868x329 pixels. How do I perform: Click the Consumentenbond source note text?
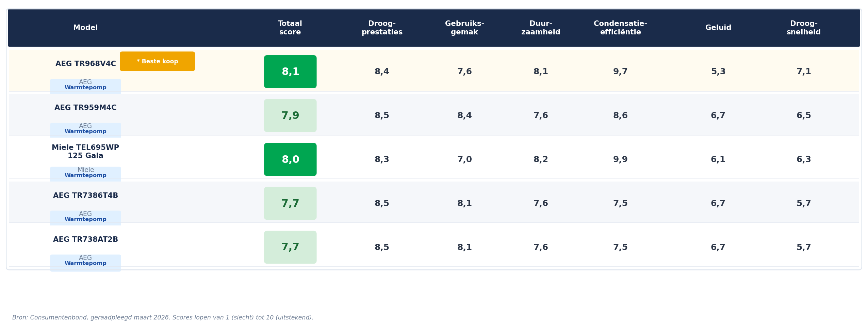(163, 317)
